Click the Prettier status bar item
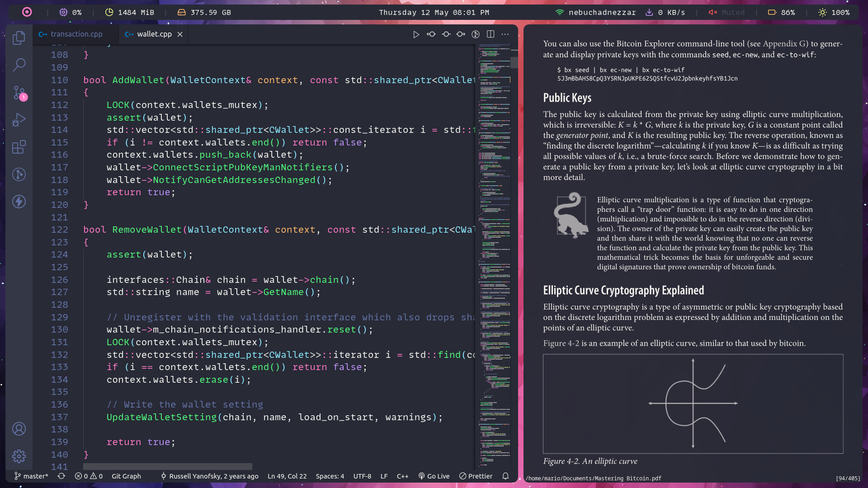This screenshot has width=868, height=488. (476, 476)
